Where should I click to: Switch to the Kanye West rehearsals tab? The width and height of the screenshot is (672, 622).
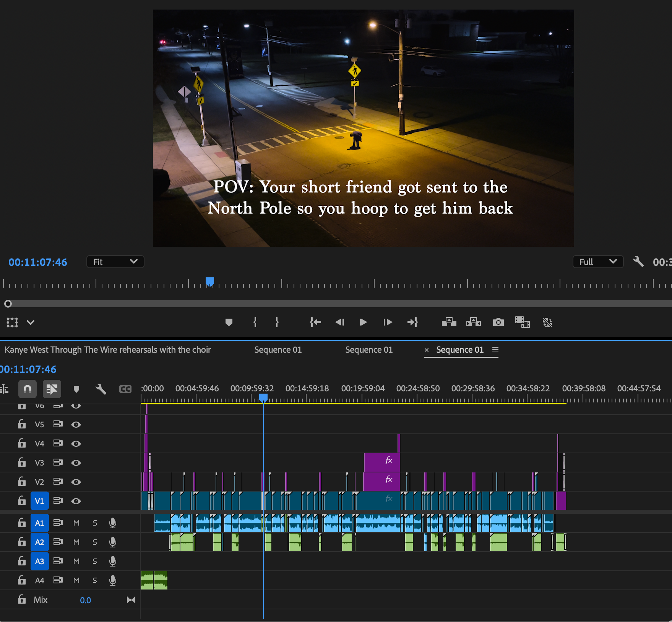(x=108, y=350)
